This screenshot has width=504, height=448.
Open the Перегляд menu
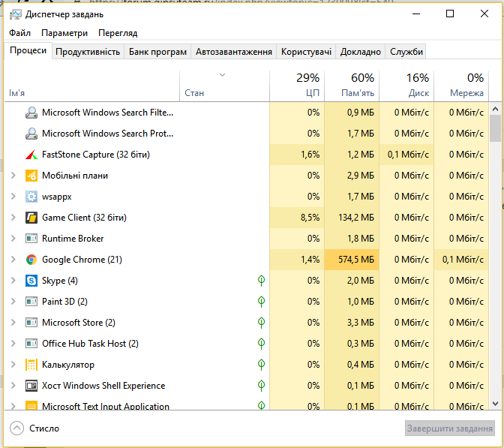click(118, 33)
